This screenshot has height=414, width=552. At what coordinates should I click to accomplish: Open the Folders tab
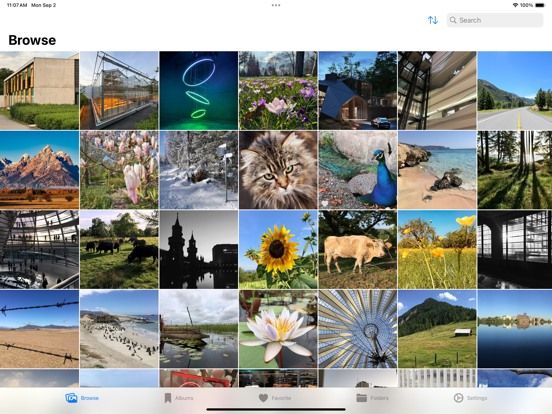[372, 398]
